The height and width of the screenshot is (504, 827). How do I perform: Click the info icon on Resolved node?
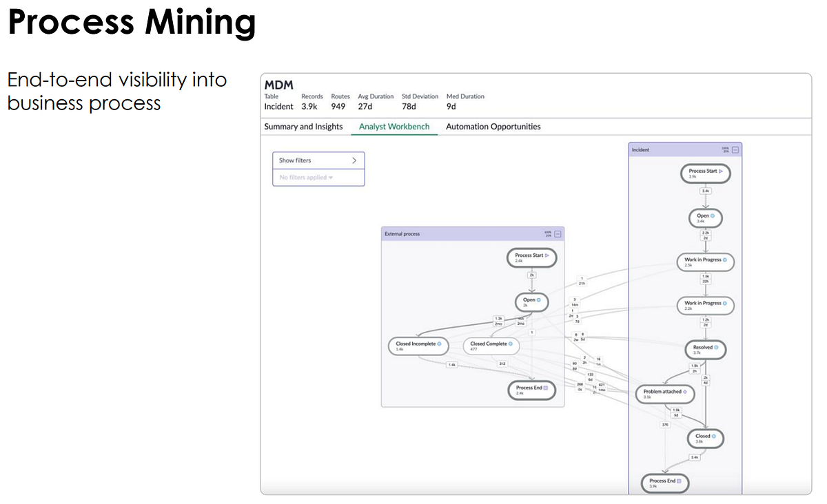pos(717,348)
